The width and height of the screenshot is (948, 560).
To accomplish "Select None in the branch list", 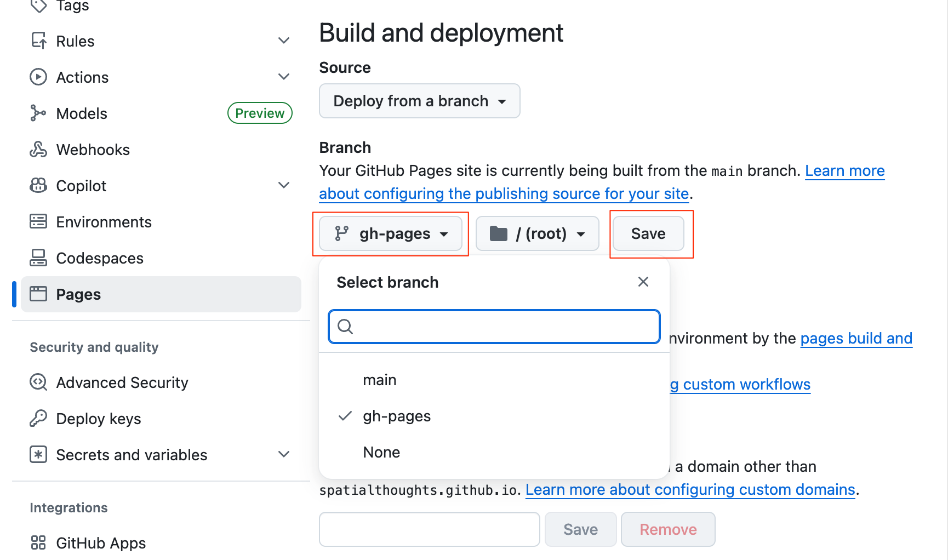I will click(381, 453).
